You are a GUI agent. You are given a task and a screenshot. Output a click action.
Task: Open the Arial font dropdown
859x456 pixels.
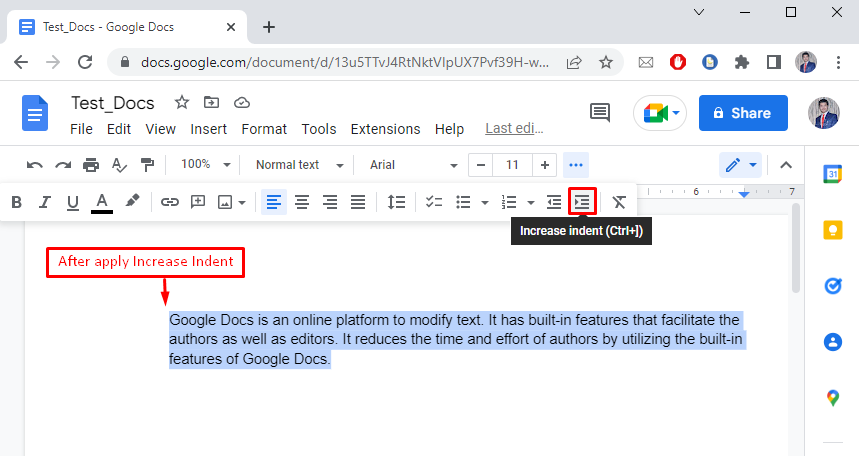[413, 165]
